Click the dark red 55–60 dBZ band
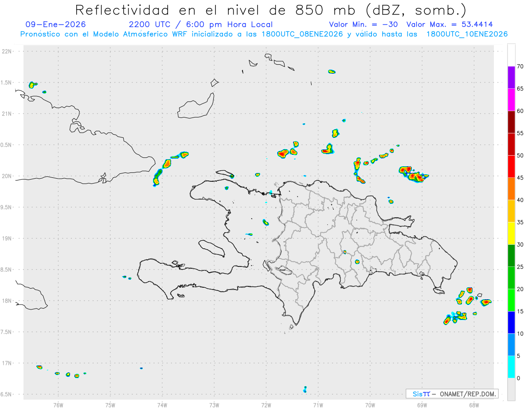This screenshot has width=532, height=411. 511,122
